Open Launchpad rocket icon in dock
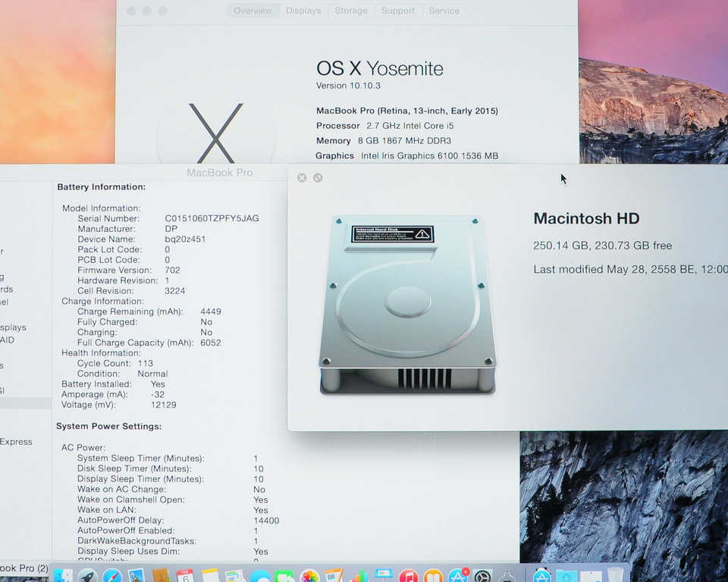728x582 pixels. pyautogui.click(x=88, y=575)
